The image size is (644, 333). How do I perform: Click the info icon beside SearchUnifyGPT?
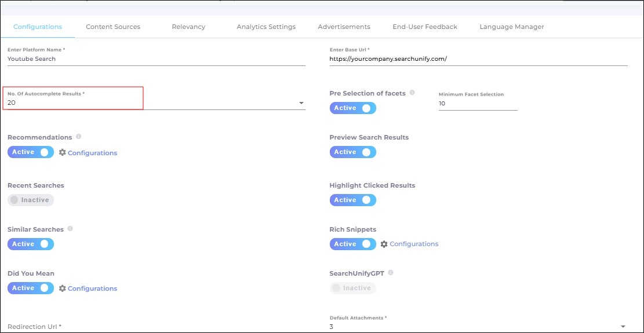pos(391,273)
